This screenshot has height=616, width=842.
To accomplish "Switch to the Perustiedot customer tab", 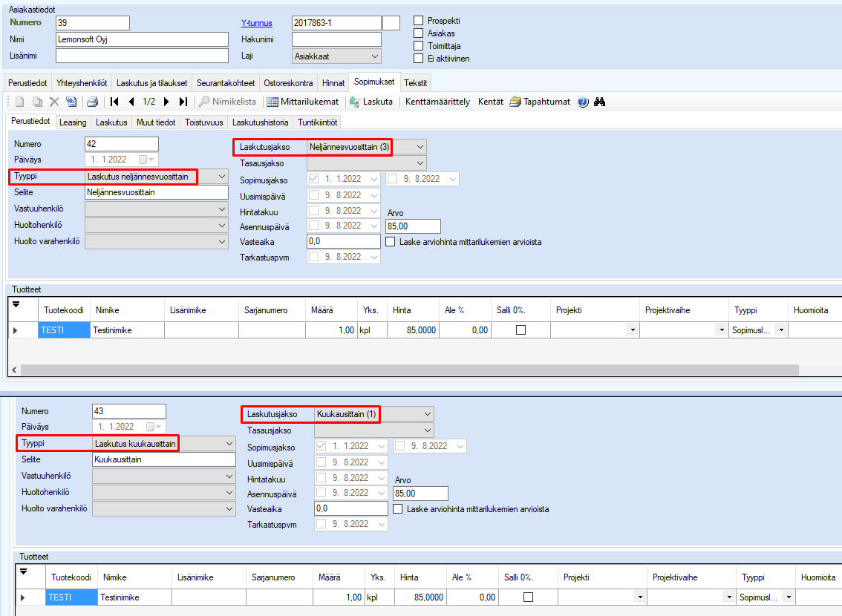I will [x=27, y=83].
